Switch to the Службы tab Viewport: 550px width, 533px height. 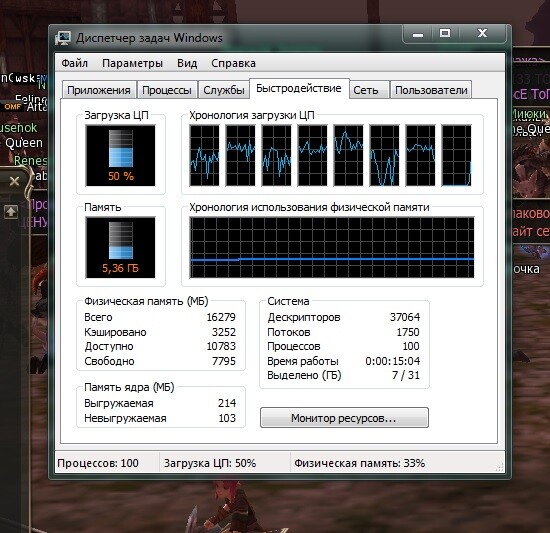click(x=224, y=90)
